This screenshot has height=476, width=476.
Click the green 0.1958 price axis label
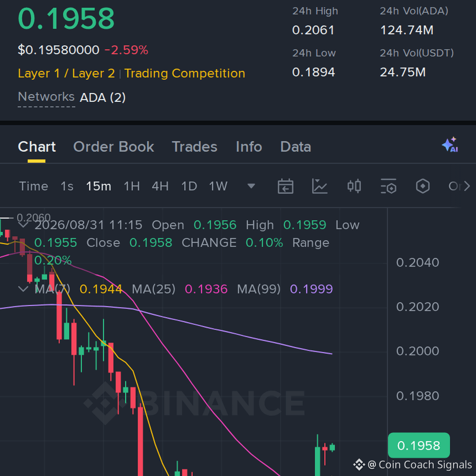point(419,445)
